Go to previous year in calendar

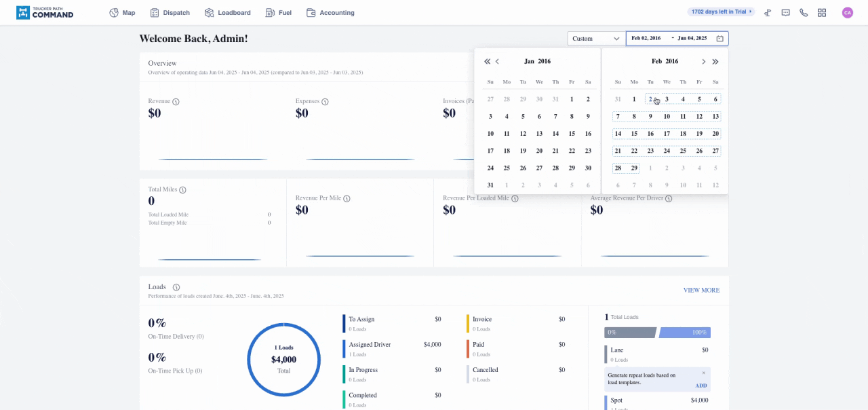(487, 62)
